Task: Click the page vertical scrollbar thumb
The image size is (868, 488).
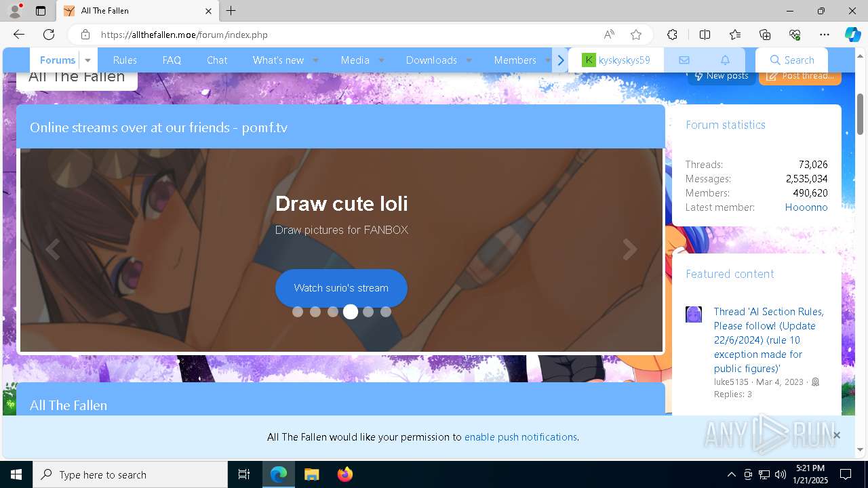Action: point(861,114)
